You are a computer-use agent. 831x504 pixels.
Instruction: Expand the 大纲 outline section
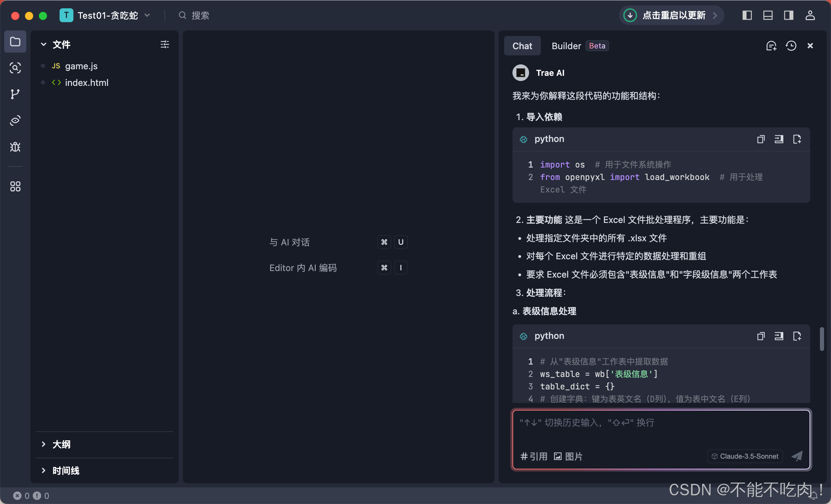pos(61,444)
